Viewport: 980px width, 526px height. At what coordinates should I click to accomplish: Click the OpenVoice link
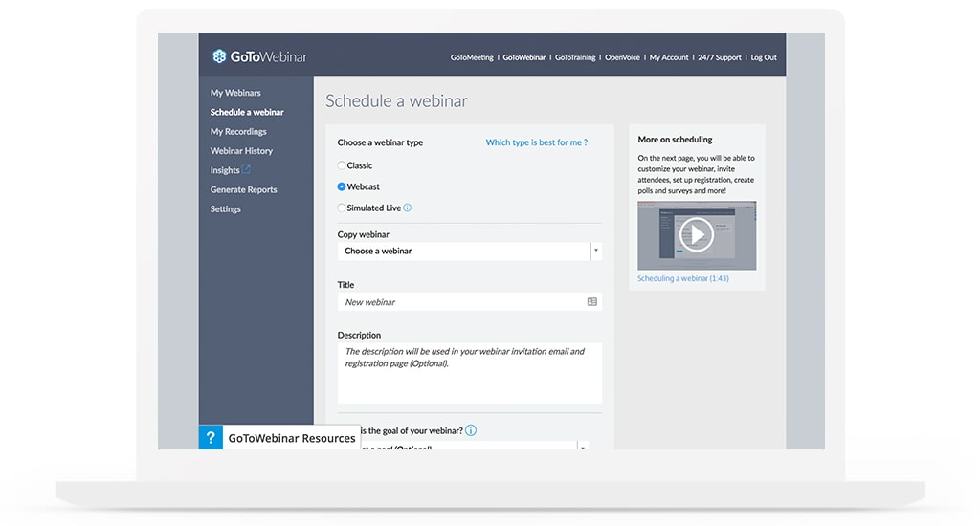(x=622, y=57)
